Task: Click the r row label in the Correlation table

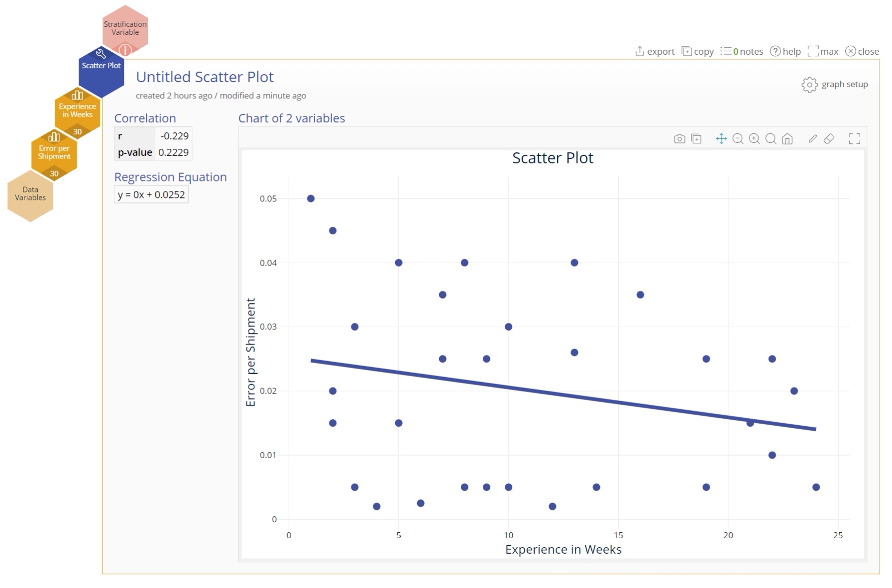Action: point(135,136)
